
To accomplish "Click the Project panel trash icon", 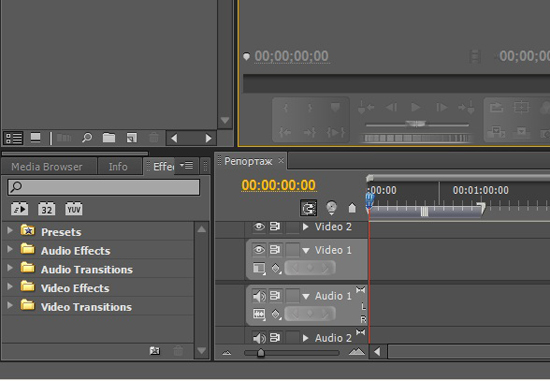I will 154,138.
